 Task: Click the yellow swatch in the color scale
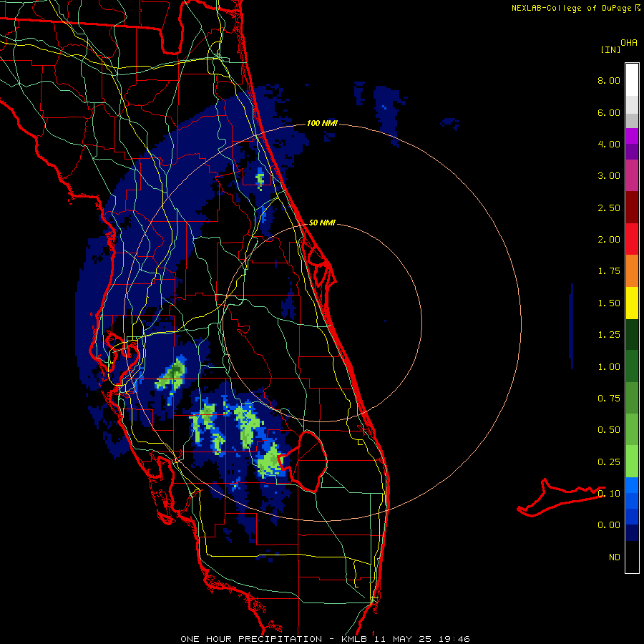pos(632,303)
